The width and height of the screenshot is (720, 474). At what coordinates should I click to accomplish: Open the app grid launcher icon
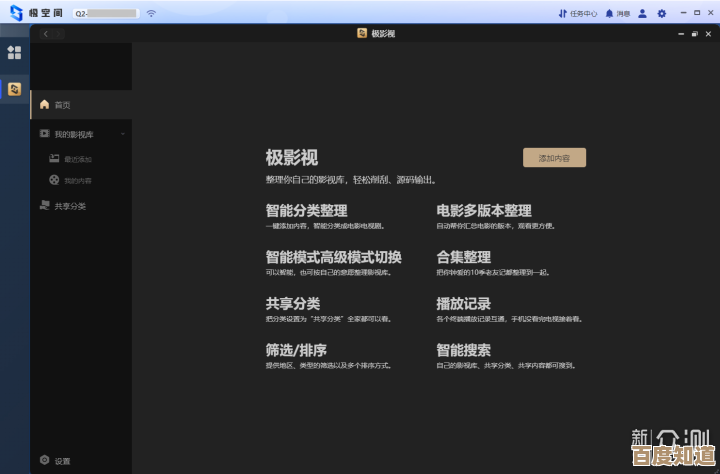[x=14, y=52]
